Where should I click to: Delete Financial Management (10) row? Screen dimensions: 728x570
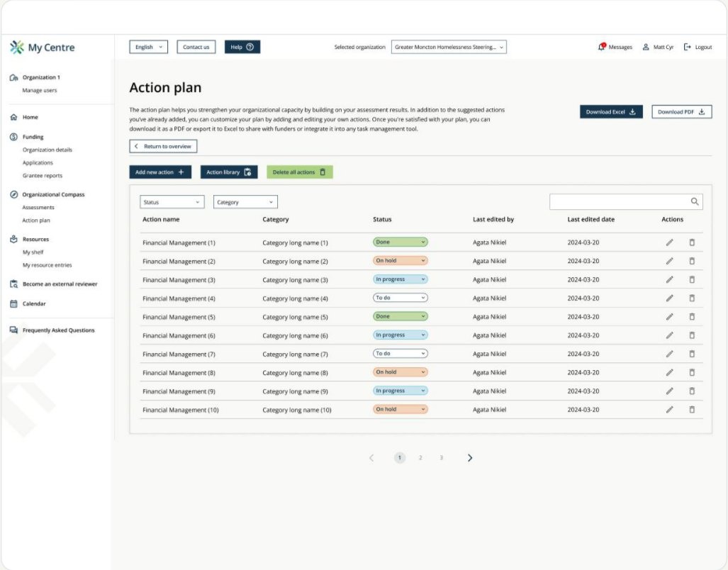click(692, 409)
